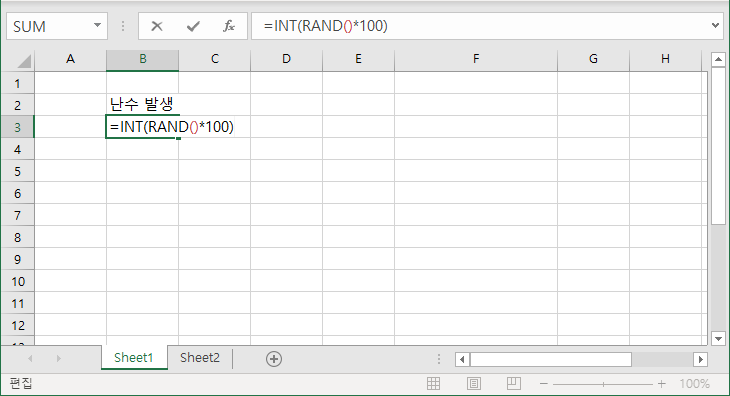This screenshot has height=396, width=730.
Task: Select column C header
Action: 215,59
